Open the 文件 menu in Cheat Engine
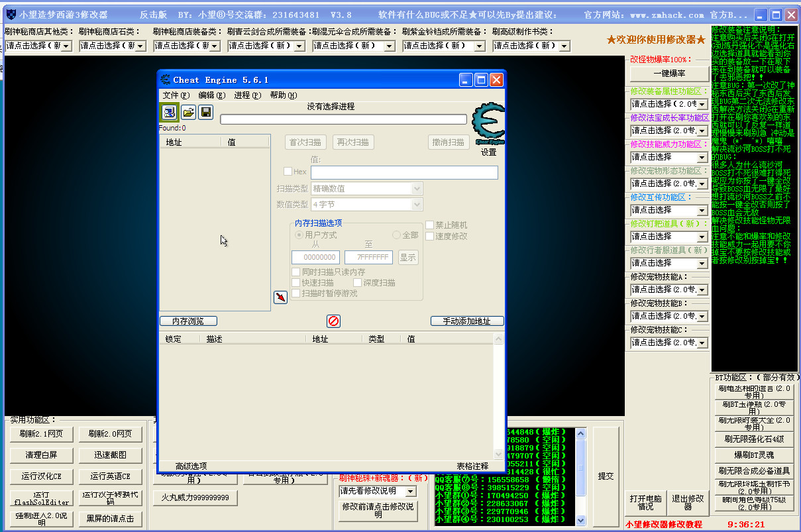Image resolution: width=801 pixels, height=532 pixels. pos(176,95)
